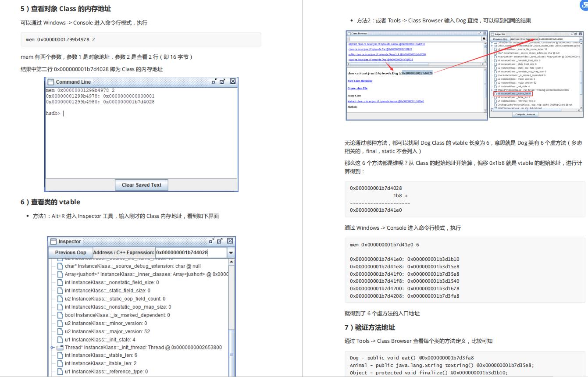Click the line Object - protected void finalize()
This screenshot has width=588, height=377.
point(428,373)
